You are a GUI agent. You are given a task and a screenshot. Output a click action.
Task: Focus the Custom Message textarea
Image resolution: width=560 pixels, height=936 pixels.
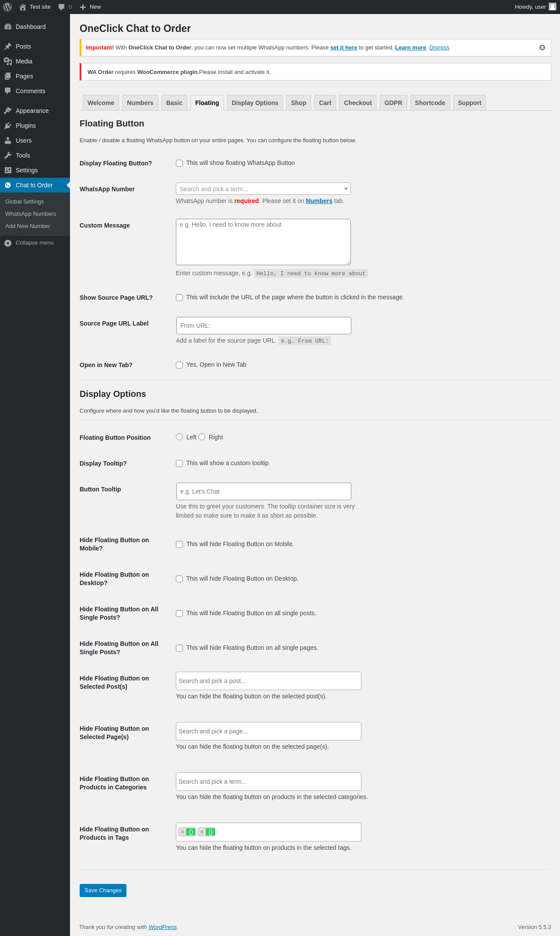click(263, 242)
